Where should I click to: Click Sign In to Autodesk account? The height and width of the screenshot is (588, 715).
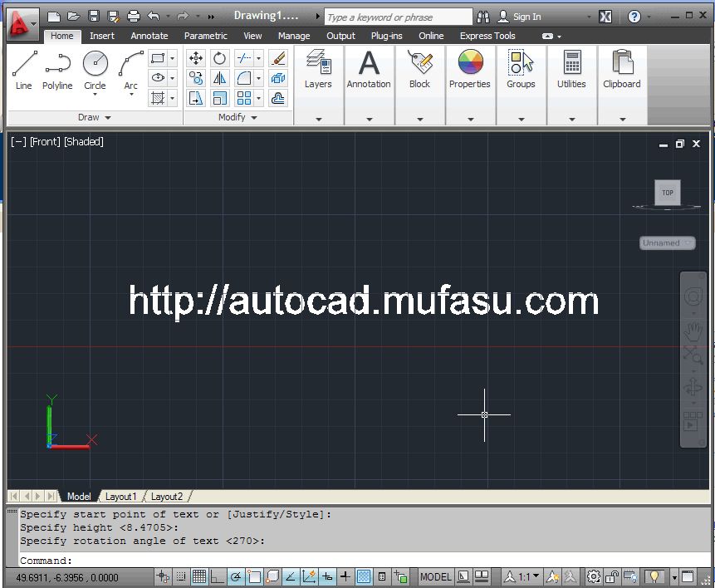(x=519, y=17)
